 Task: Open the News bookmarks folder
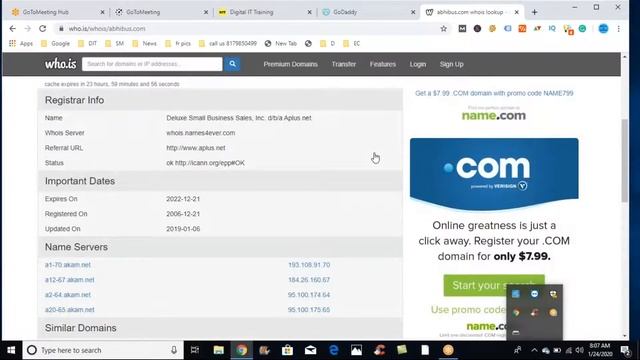144,43
